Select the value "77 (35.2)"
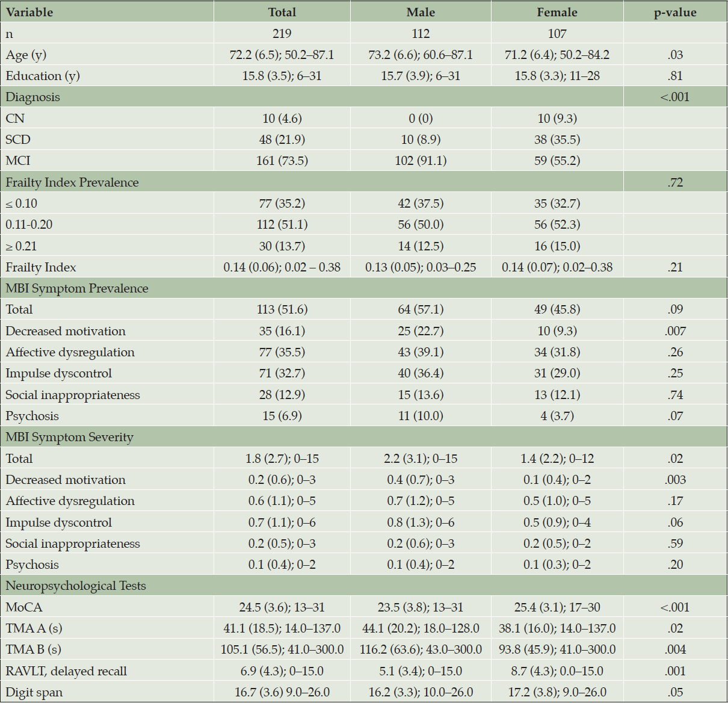728x703 pixels. pos(282,203)
